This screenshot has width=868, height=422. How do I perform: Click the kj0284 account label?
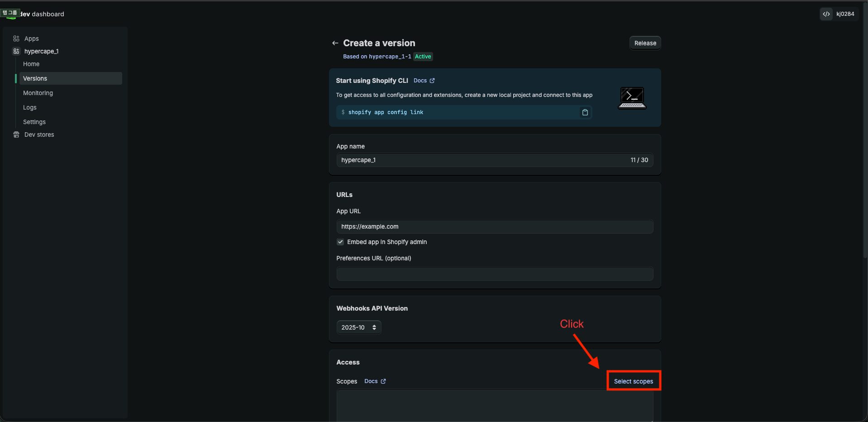tap(846, 14)
